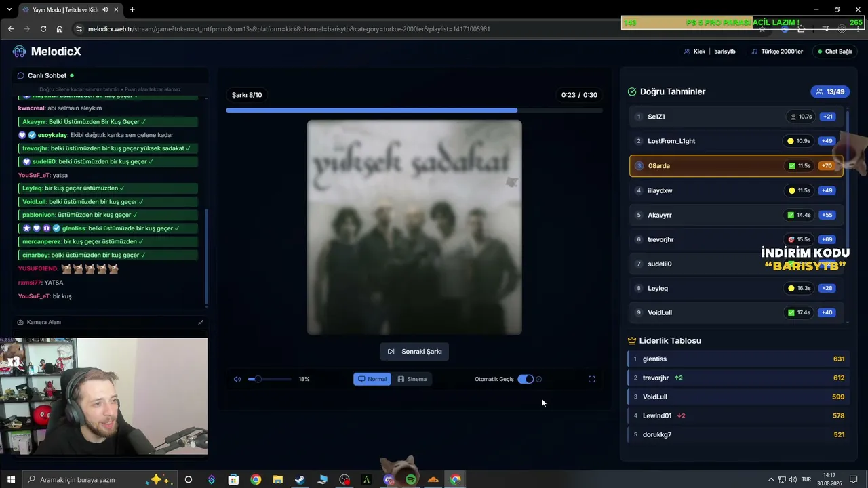
Task: Select Leyleq guess row
Action: (x=736, y=288)
